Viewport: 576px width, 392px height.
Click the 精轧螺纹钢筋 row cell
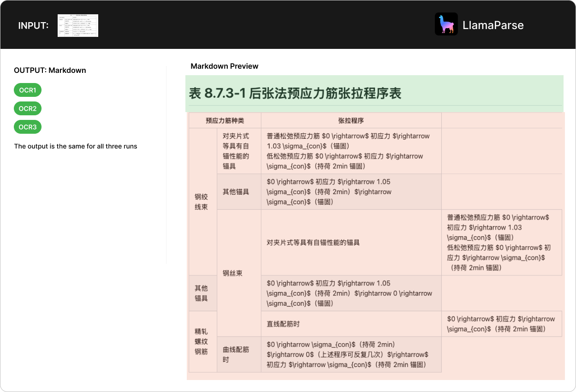pos(202,341)
